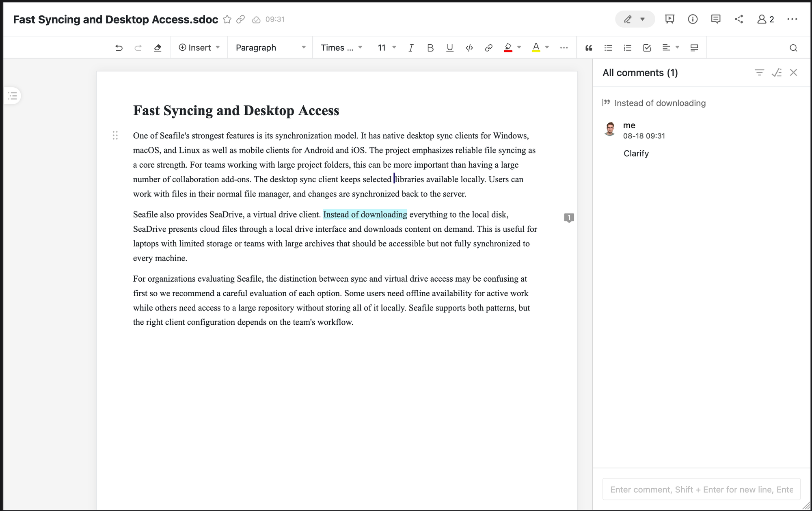
Task: Copy the document internal link icon
Action: 241,19
